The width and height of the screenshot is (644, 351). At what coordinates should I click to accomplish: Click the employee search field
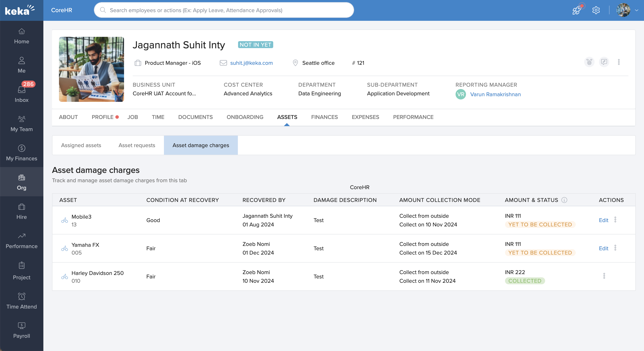(x=224, y=10)
